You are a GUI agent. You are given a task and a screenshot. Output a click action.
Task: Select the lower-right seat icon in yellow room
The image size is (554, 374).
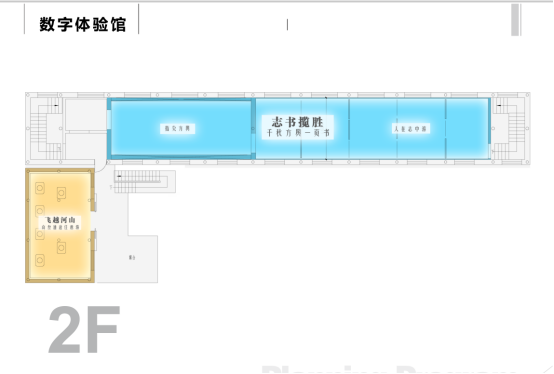click(x=61, y=247)
